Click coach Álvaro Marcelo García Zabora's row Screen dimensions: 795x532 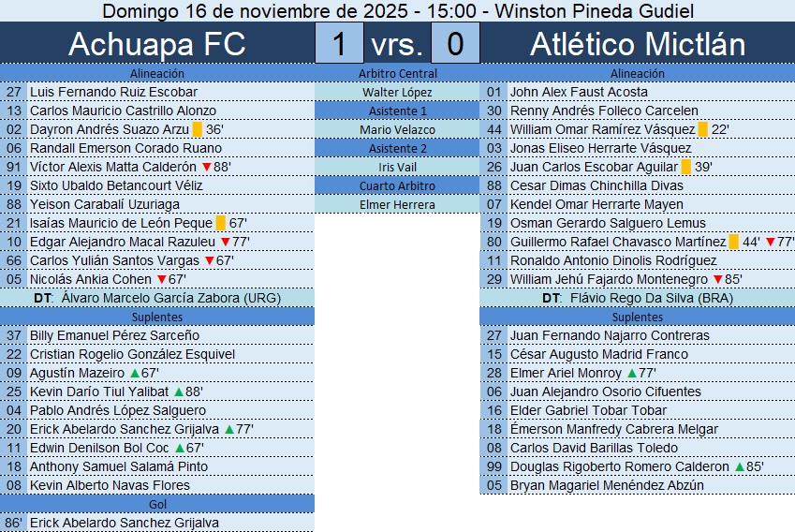157,298
